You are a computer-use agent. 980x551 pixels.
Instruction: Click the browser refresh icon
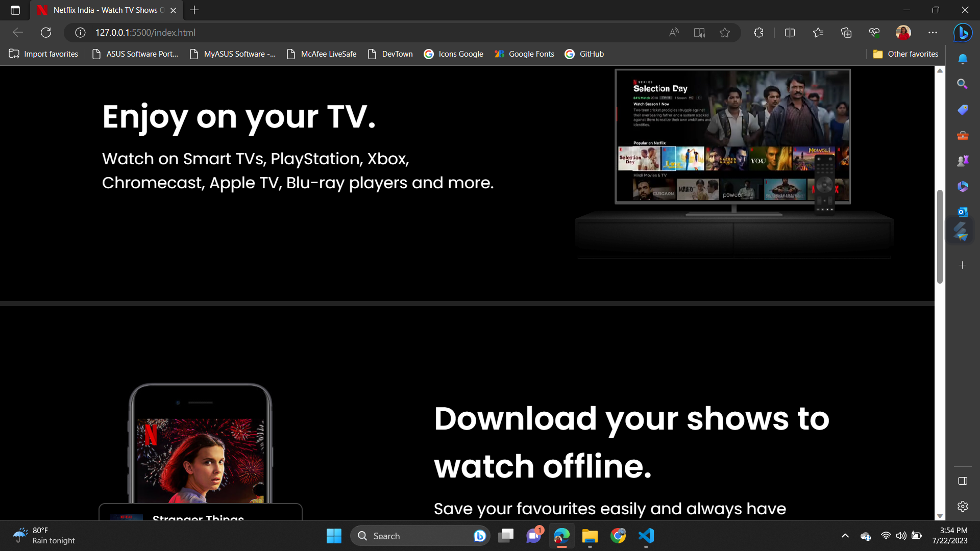tap(46, 33)
